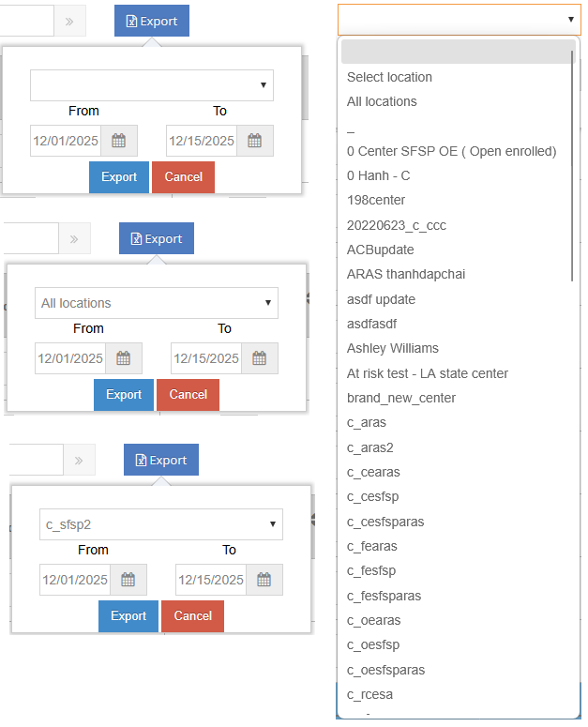The image size is (588, 727).
Task: Open To date calendar in empty-location export panel
Action: (254, 141)
